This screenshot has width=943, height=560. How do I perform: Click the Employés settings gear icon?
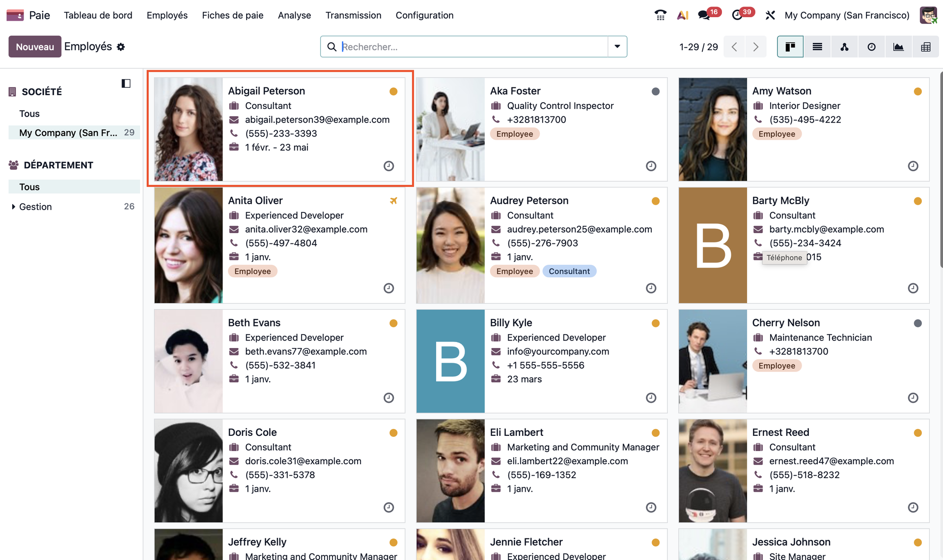121,47
